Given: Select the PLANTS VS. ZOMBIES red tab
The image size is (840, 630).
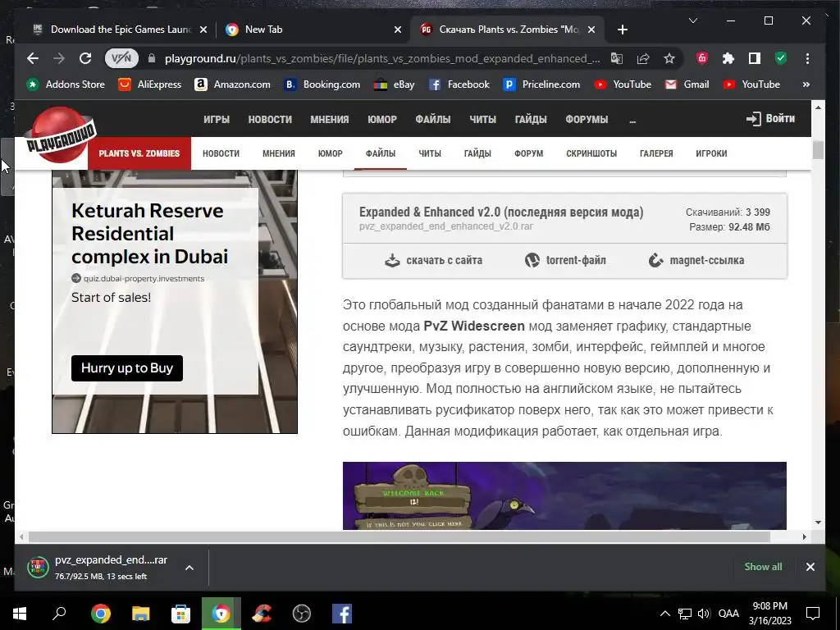Looking at the screenshot, I should pyautogui.click(x=139, y=153).
